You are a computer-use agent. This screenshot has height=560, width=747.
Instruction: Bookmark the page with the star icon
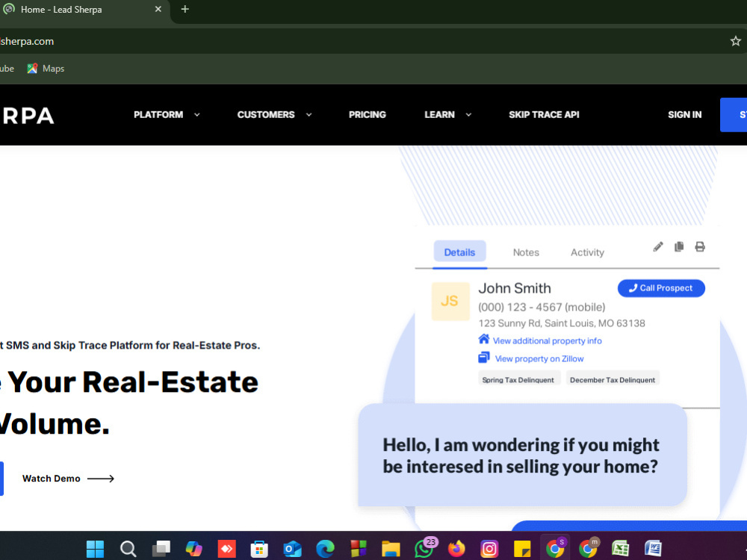736,41
